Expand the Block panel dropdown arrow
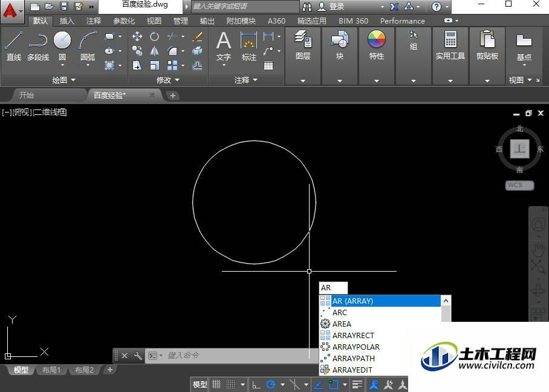Image resolution: width=549 pixels, height=392 pixels. click(340, 80)
